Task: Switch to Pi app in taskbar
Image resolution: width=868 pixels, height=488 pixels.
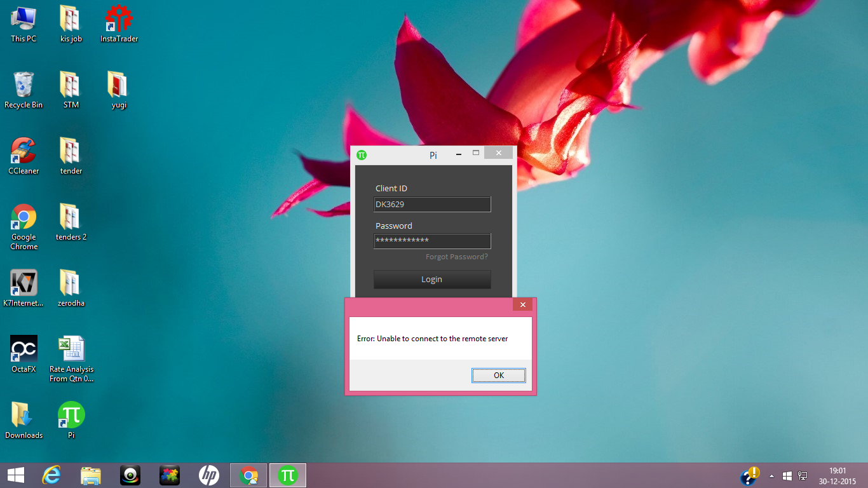Action: [x=288, y=475]
